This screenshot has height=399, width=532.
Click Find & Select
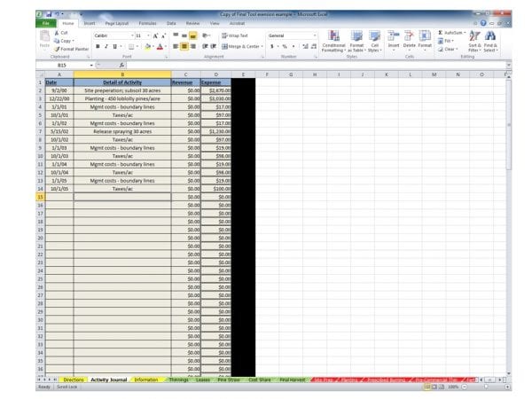(490, 41)
